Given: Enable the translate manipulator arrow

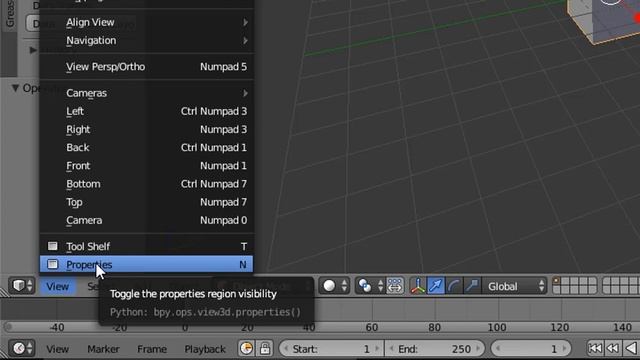Looking at the screenshot, I should pos(436,286).
